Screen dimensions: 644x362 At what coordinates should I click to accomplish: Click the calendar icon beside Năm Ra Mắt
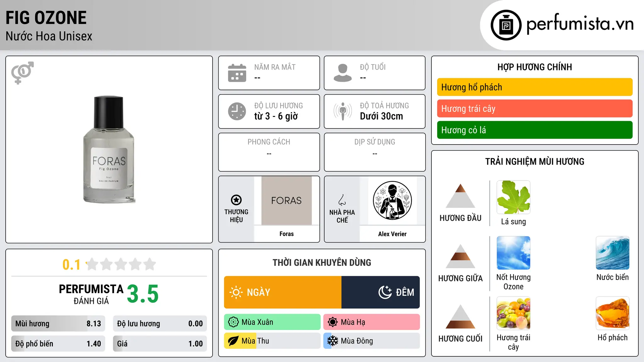click(x=237, y=73)
